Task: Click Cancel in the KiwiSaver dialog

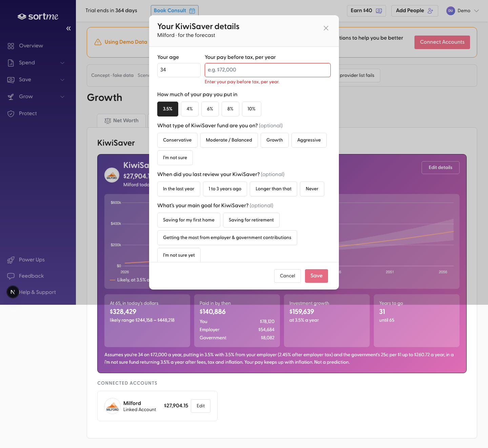Action: tap(287, 276)
